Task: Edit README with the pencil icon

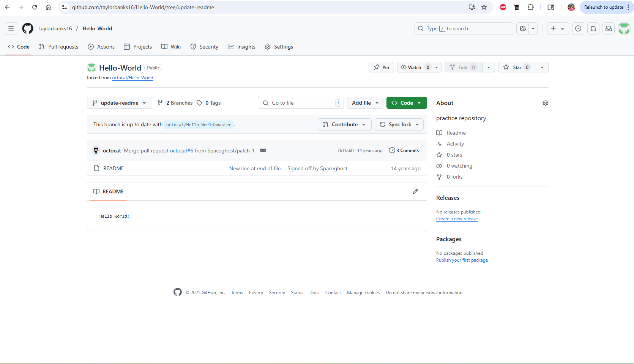Action: 415,191
